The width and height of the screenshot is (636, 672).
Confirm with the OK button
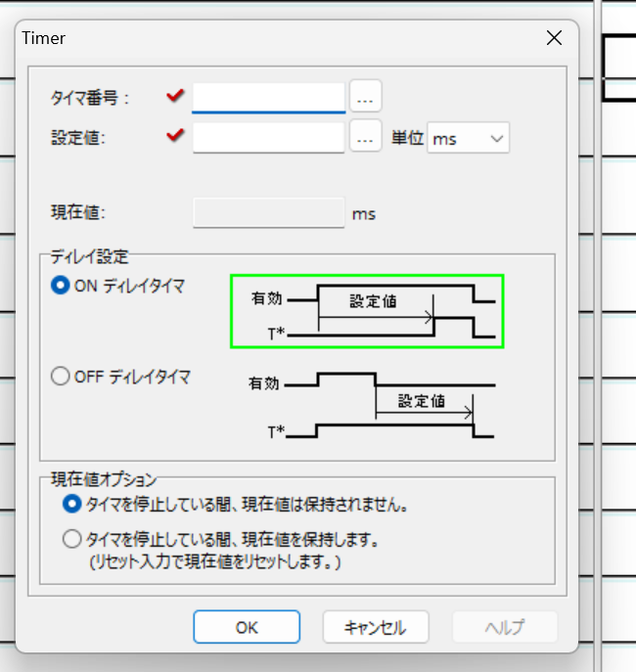coord(247,627)
